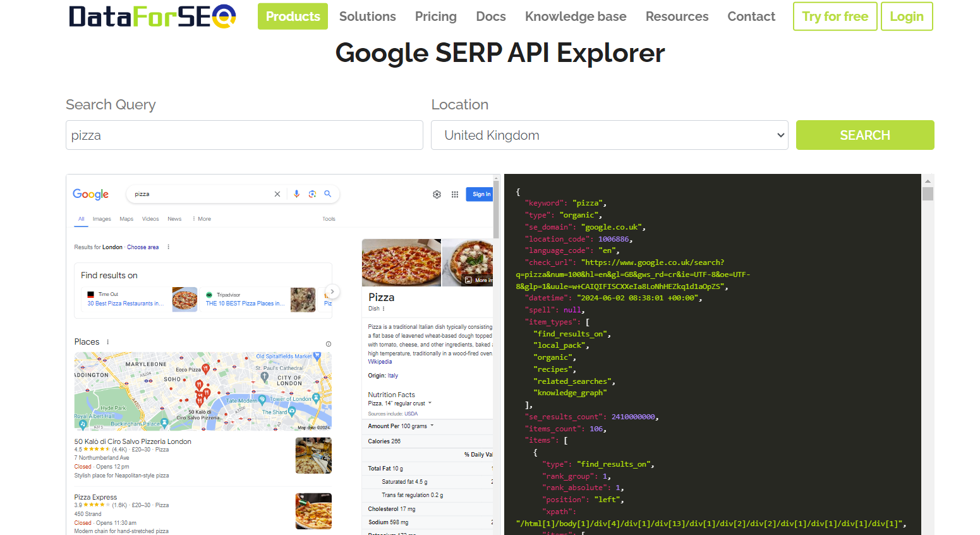
Task: Click the Try for free button
Action: (x=835, y=16)
